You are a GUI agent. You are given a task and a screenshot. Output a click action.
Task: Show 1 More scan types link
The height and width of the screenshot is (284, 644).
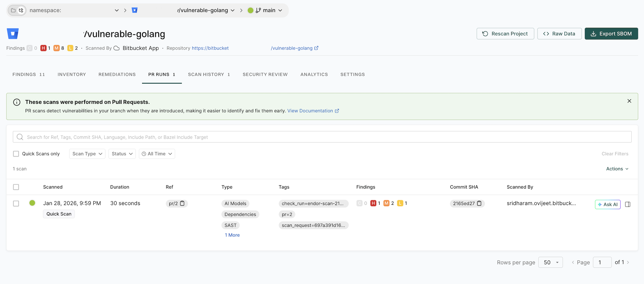[232, 235]
